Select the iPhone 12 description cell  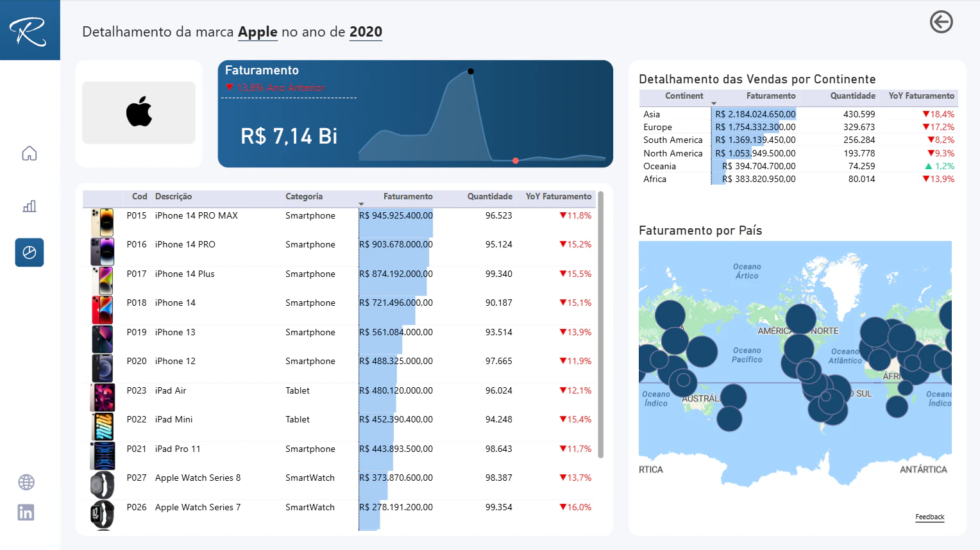(x=175, y=361)
